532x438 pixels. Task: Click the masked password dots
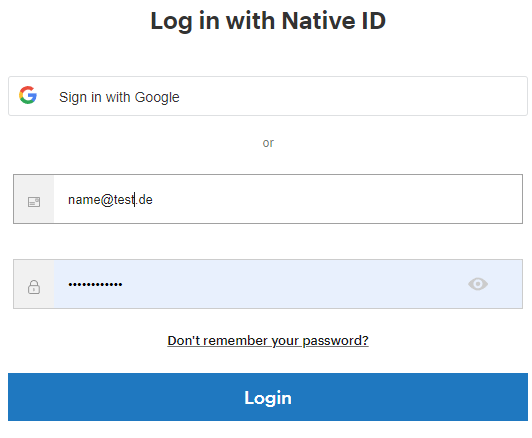tap(95, 285)
